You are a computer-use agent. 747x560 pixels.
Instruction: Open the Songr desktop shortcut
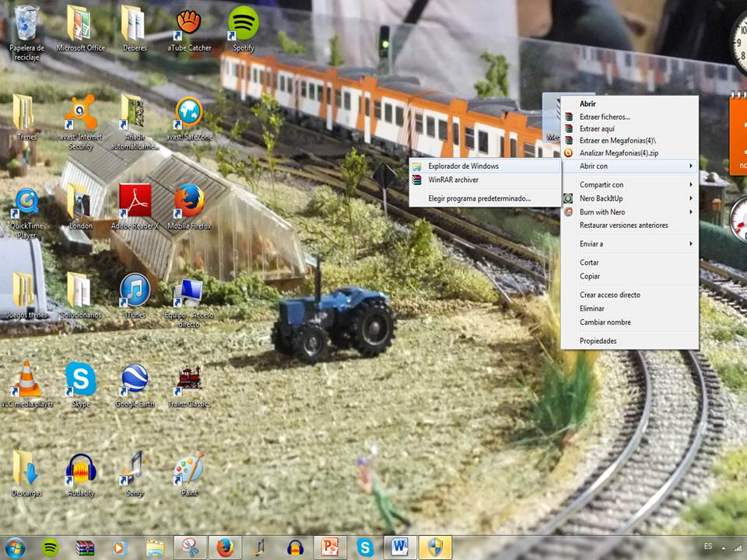click(135, 474)
